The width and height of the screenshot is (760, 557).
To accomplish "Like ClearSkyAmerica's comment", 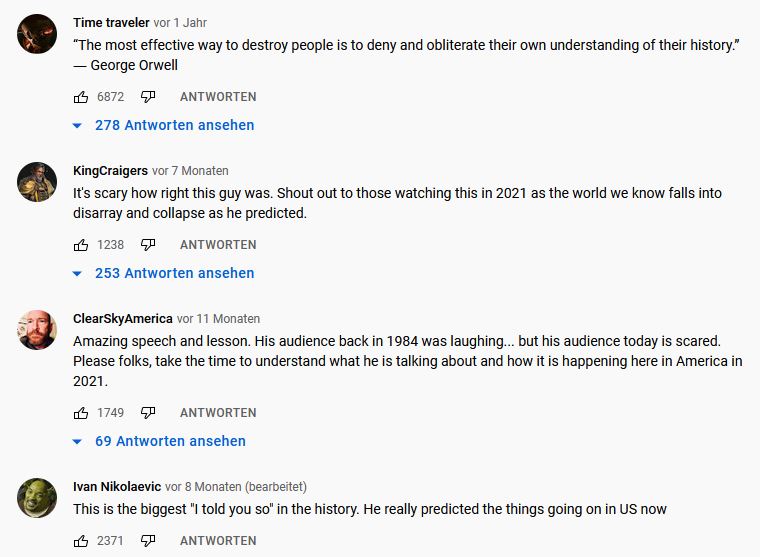I will click(81, 413).
